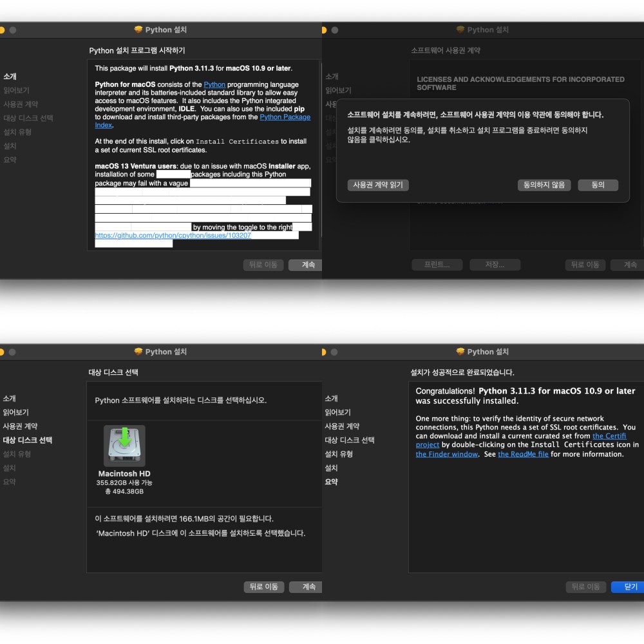Select 사용권 계약 in disk window sidebar
The image size is (644, 644).
(20, 426)
